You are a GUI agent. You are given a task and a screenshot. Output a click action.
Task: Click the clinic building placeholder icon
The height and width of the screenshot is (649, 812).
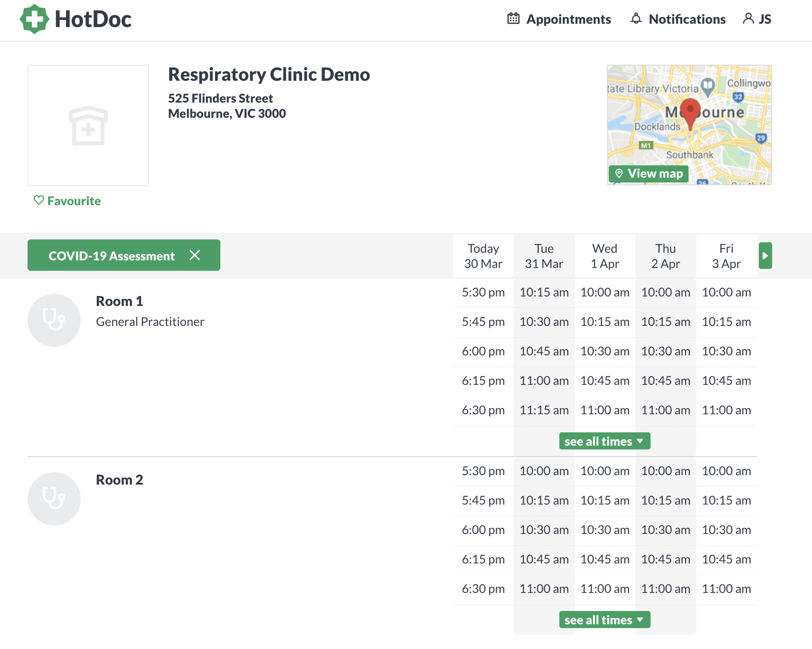coord(88,125)
